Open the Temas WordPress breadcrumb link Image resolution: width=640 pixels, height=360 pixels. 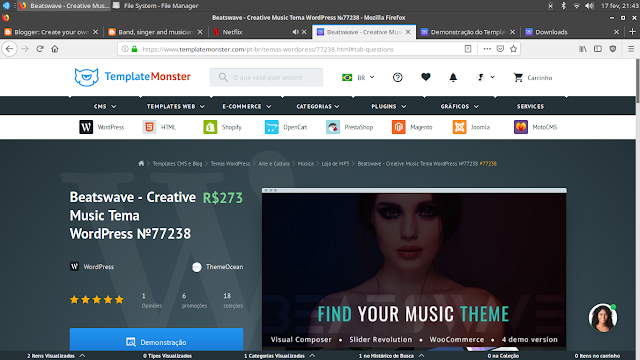(x=230, y=163)
